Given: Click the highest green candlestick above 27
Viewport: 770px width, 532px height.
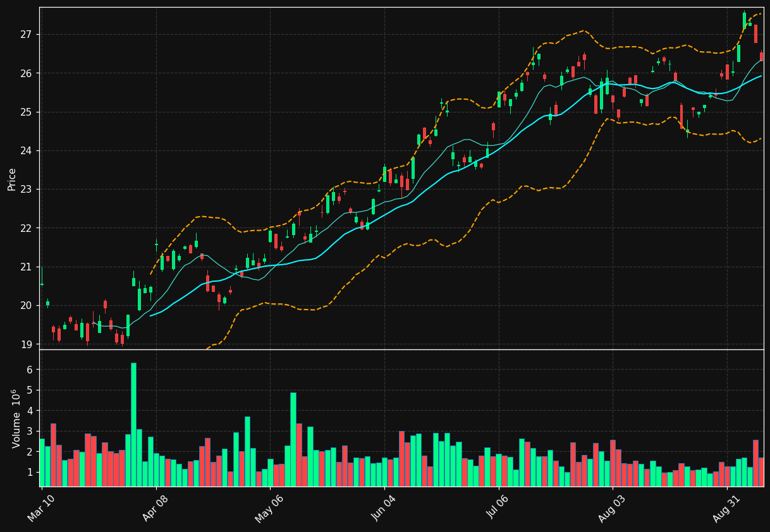Looking at the screenshot, I should point(744,20).
